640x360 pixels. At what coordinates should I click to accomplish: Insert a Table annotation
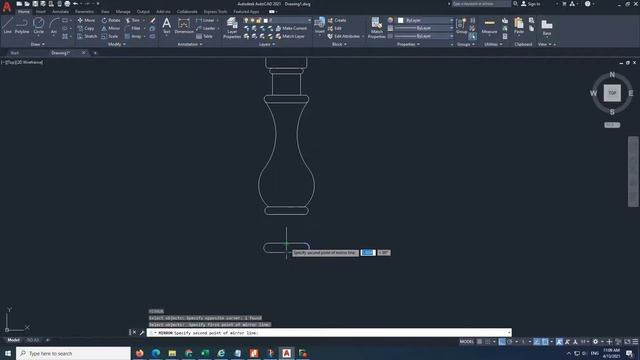[204, 36]
